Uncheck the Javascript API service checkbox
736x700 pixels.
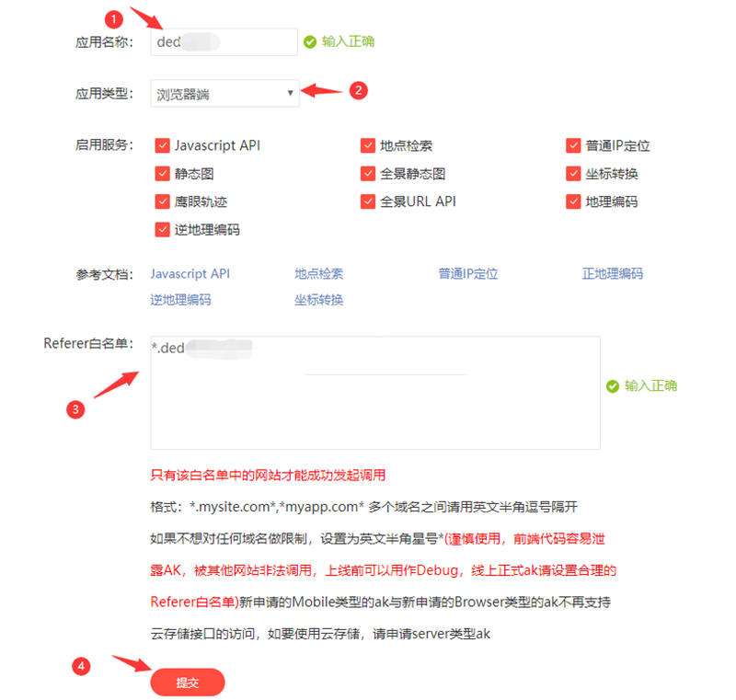pos(163,145)
